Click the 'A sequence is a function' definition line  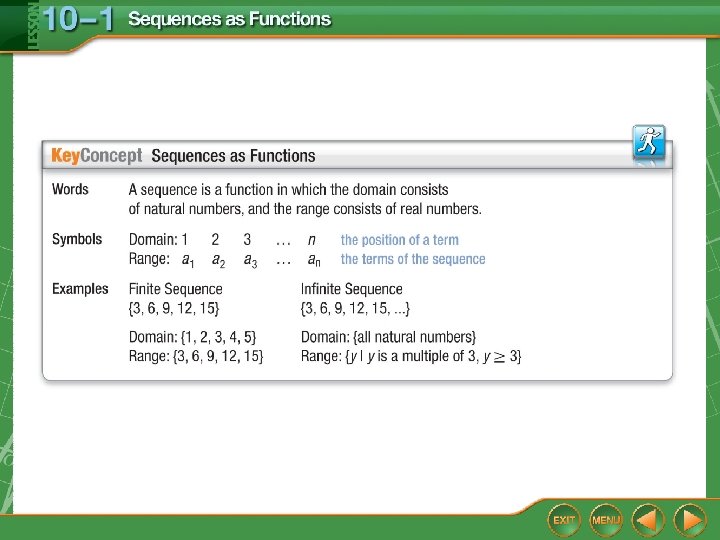288,190
